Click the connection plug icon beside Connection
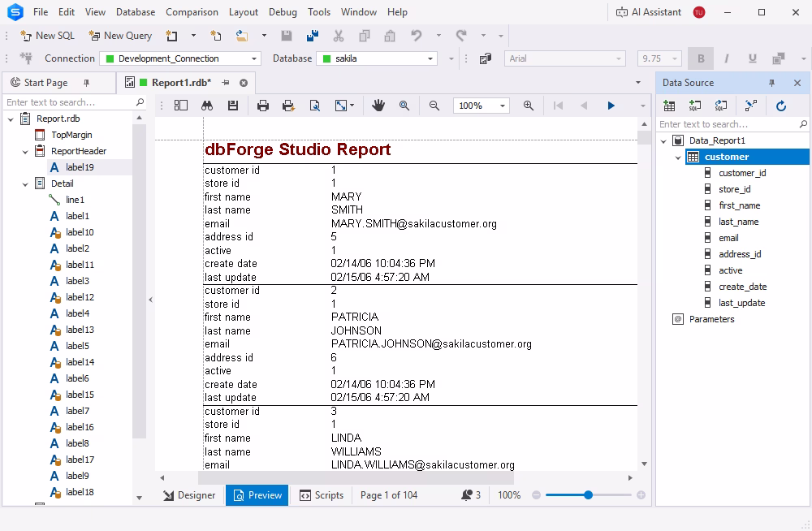The image size is (812, 531). tap(26, 58)
